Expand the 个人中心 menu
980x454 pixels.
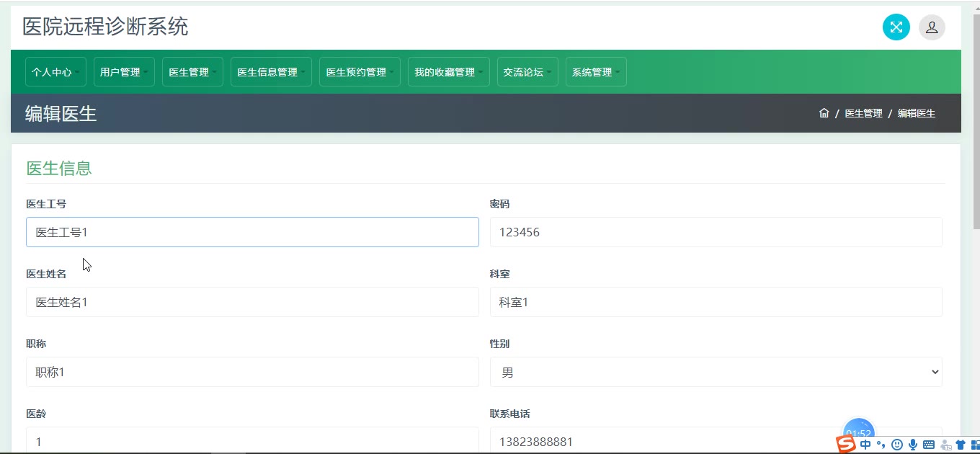pyautogui.click(x=55, y=72)
